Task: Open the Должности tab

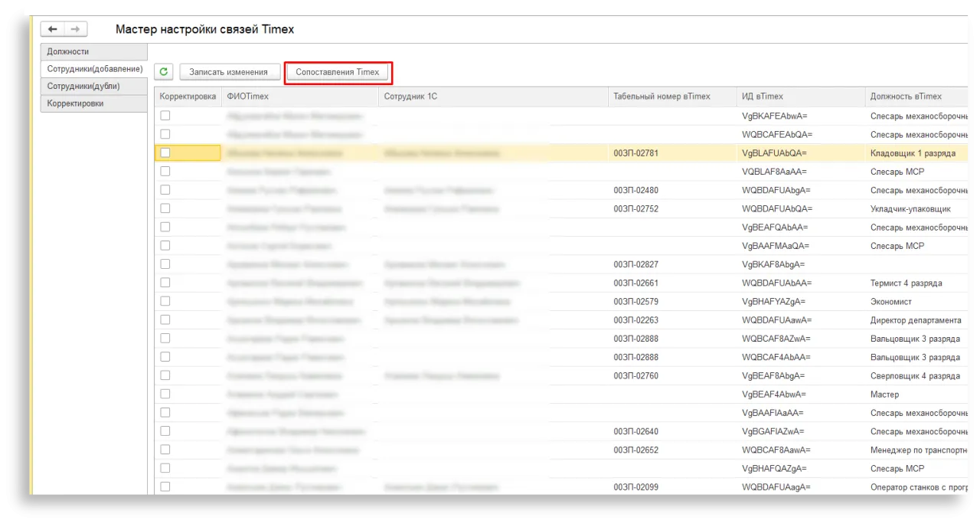Action: pyautogui.click(x=68, y=51)
